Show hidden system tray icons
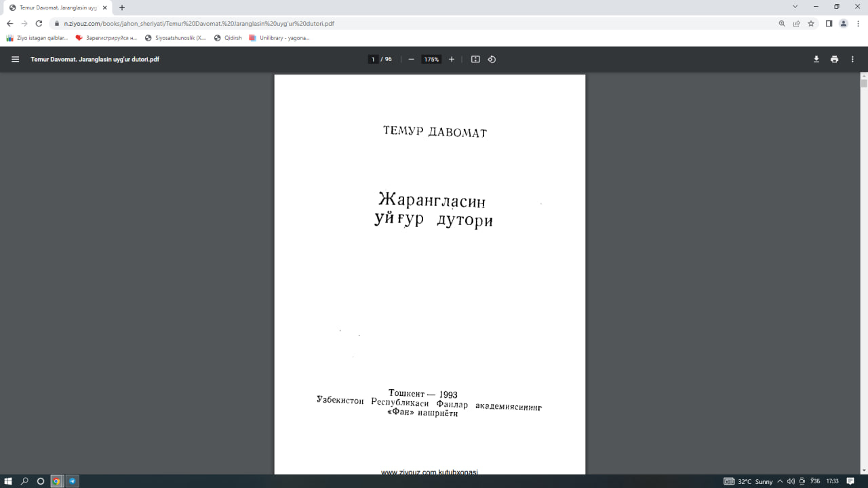868x488 pixels. (x=780, y=481)
